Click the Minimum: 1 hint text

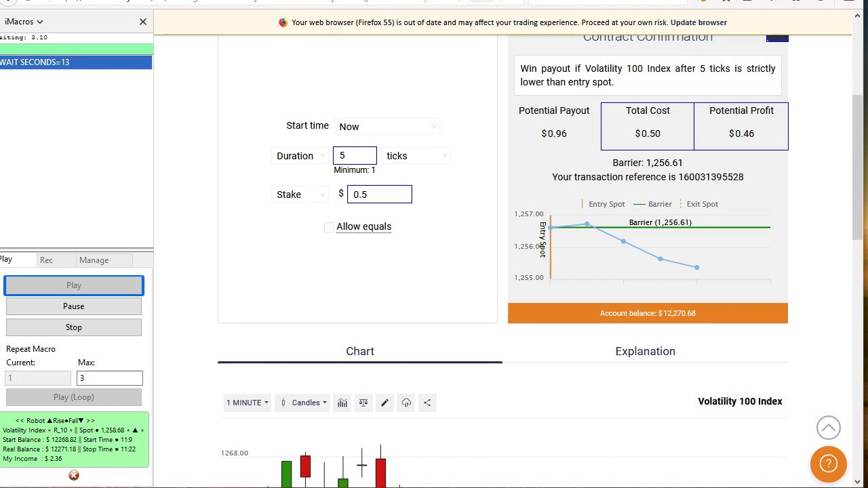354,170
